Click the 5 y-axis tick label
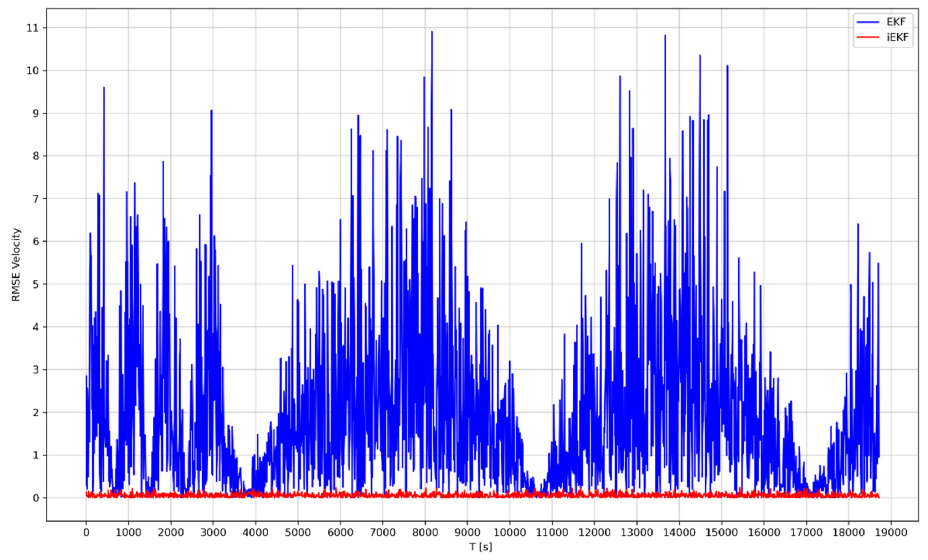The width and height of the screenshot is (928, 560). tap(36, 284)
